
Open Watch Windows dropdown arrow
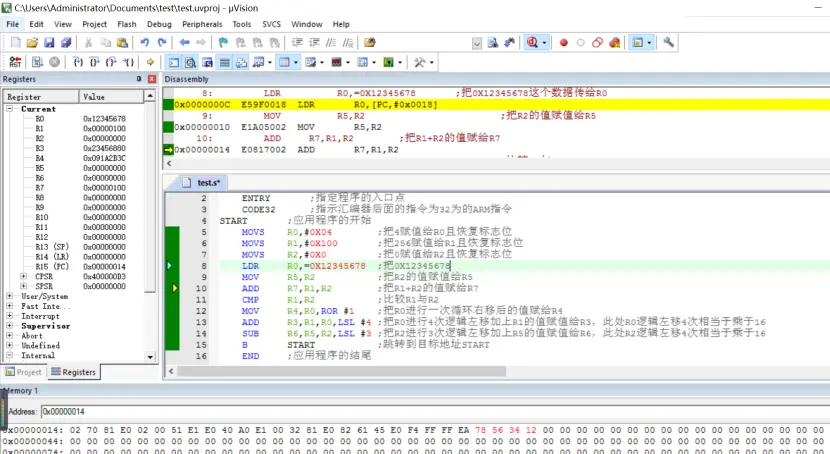point(270,62)
